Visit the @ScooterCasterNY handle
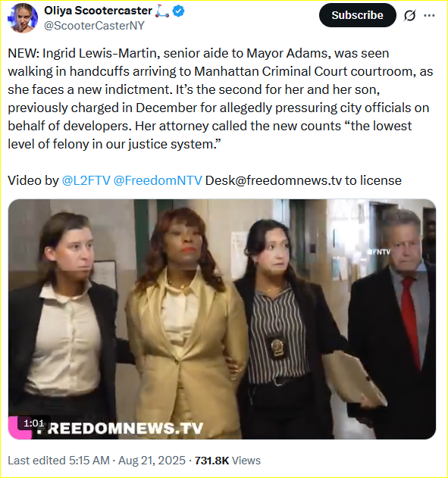448x478 pixels. (94, 26)
